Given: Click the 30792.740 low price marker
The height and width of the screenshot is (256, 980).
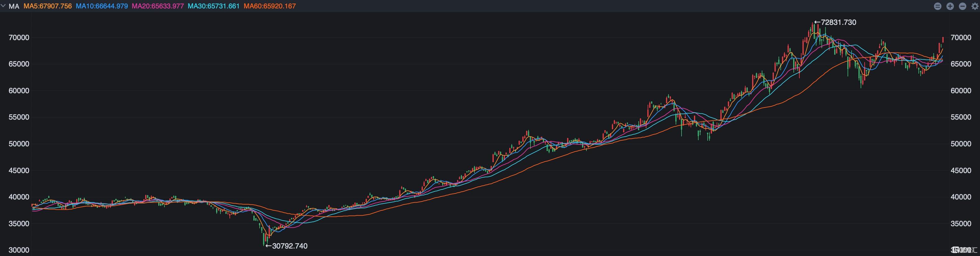Looking at the screenshot, I should tap(286, 246).
